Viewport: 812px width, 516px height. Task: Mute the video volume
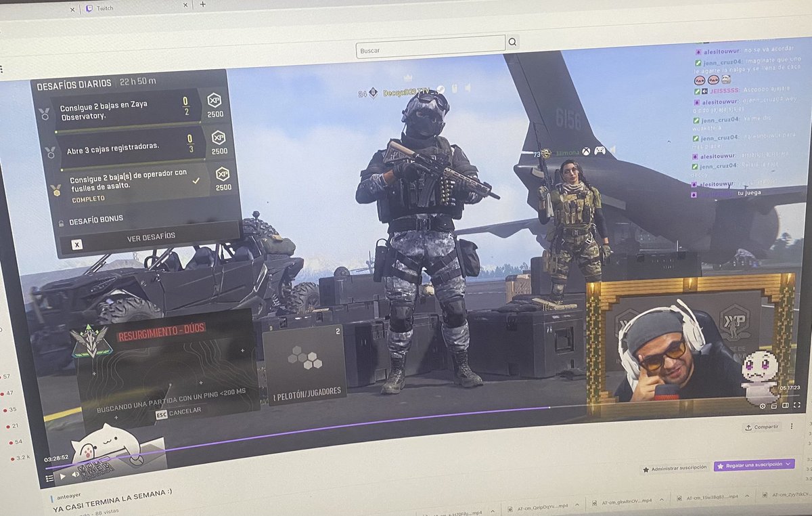pos(75,475)
